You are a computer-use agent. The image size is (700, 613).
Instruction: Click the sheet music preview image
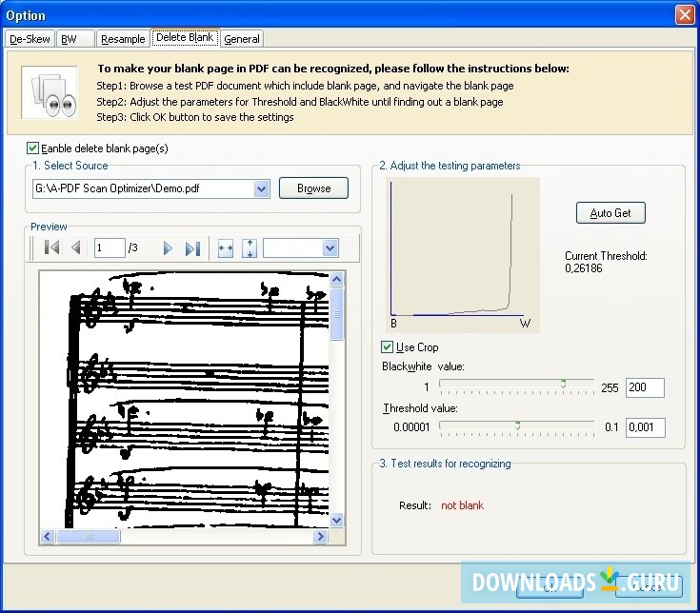(185, 400)
